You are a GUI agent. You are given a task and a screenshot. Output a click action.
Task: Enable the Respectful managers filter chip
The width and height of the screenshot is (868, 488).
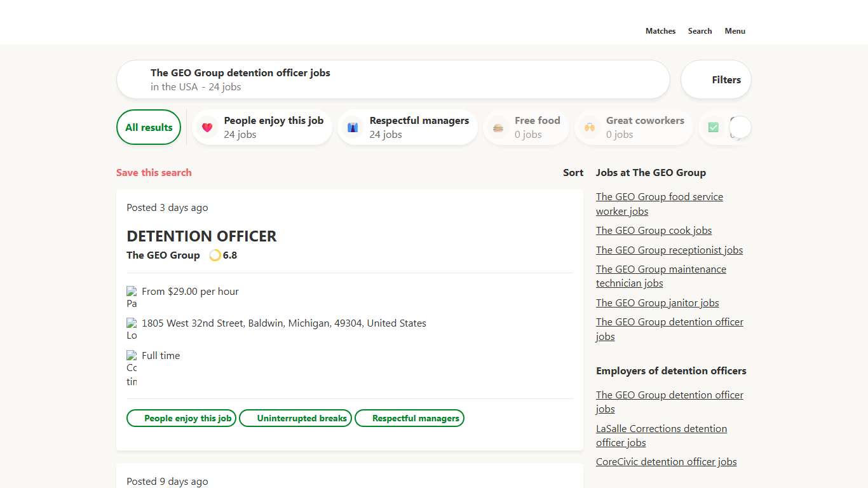click(x=407, y=127)
